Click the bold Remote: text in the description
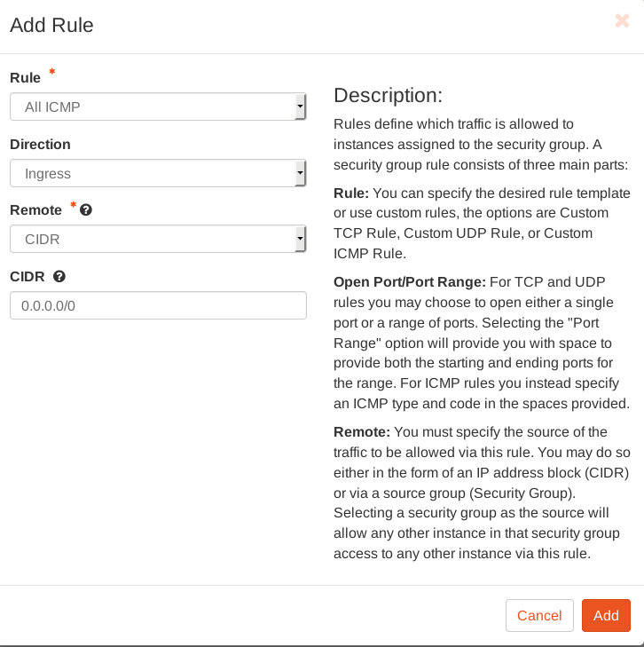 coord(361,432)
